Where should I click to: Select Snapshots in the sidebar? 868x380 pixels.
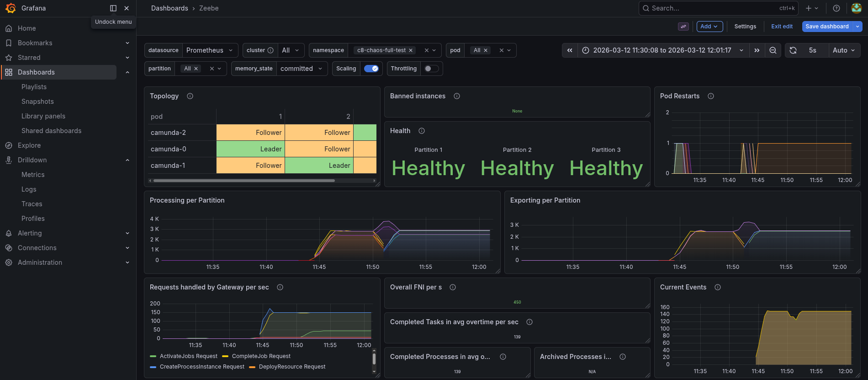click(x=37, y=102)
